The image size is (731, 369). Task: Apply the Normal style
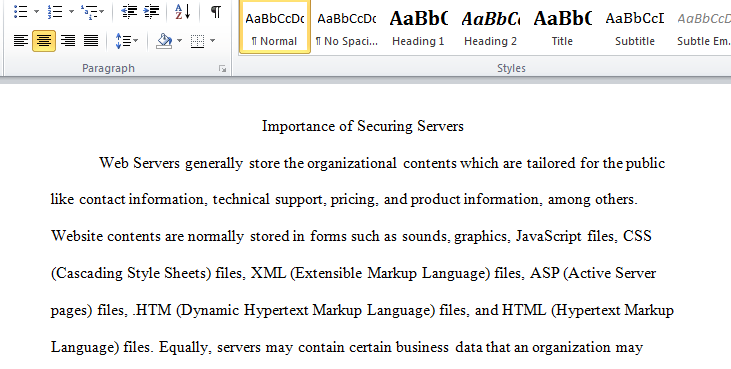coord(275,27)
